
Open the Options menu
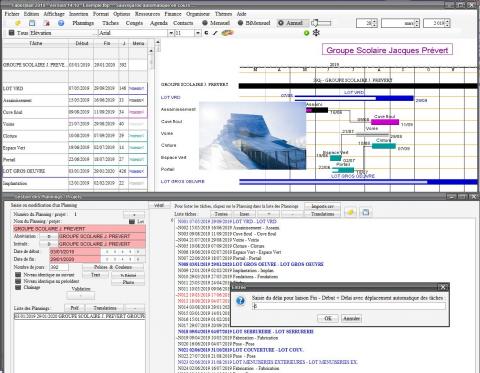click(x=122, y=14)
